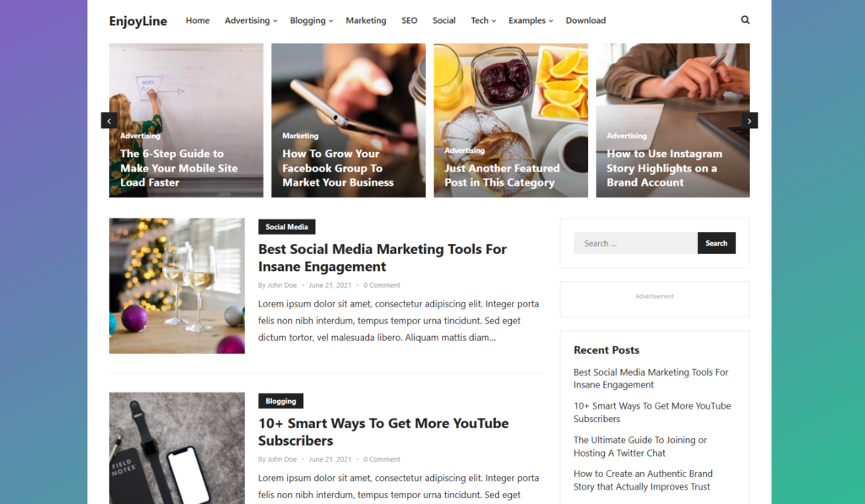
Task: Open '10+ Smart Ways To Get More YouTube' headline
Action: tap(384, 431)
